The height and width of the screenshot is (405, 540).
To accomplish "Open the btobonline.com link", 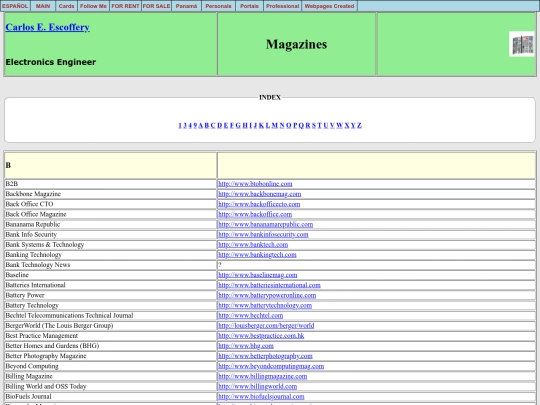I will point(255,184).
